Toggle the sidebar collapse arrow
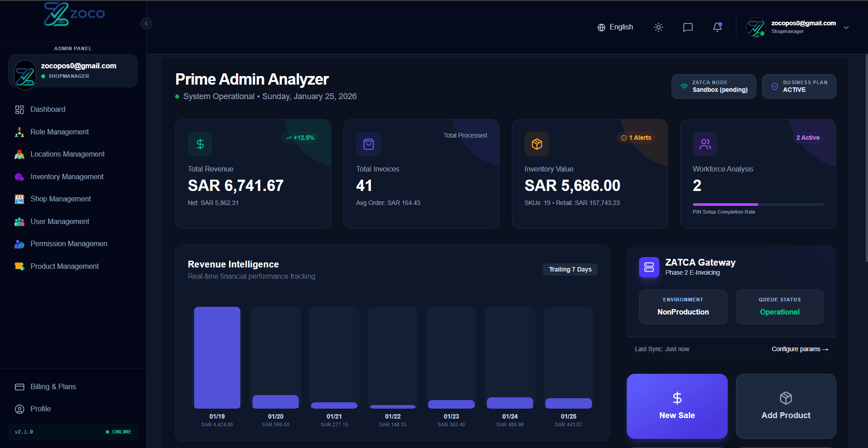This screenshot has height=448, width=868. (146, 23)
